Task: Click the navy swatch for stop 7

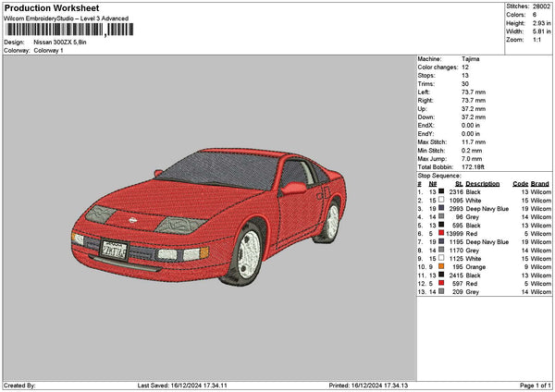Action: point(441,241)
